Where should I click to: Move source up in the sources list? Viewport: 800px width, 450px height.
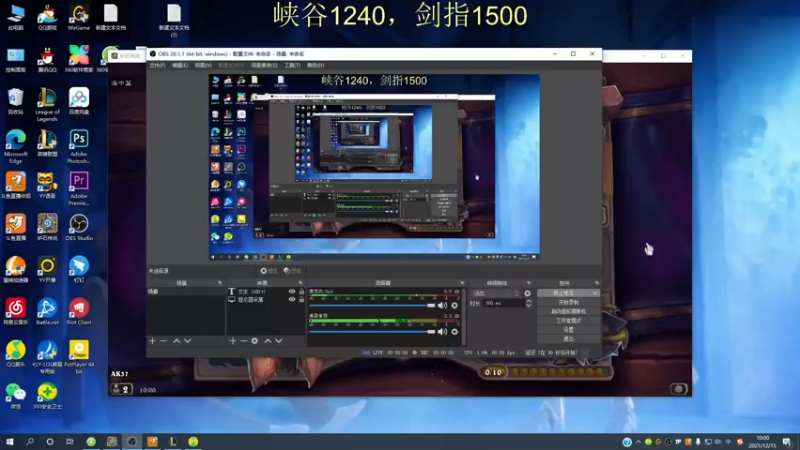pos(267,341)
